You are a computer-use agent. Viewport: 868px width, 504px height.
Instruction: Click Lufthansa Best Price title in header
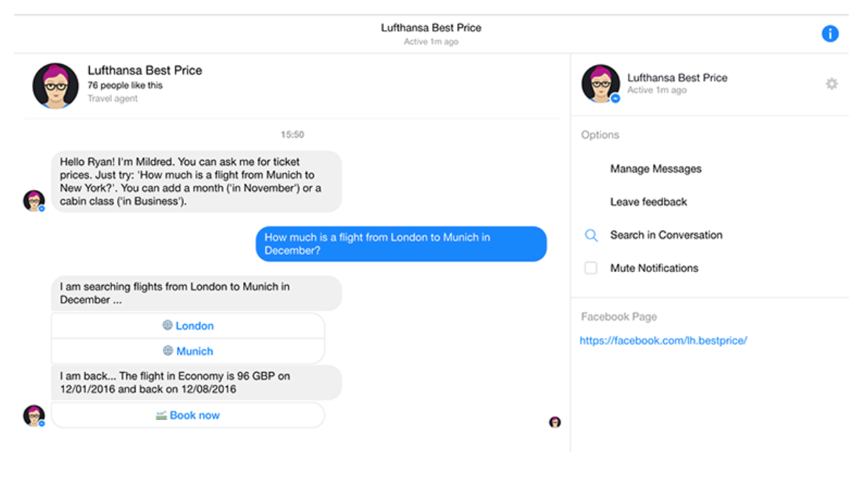coord(430,28)
